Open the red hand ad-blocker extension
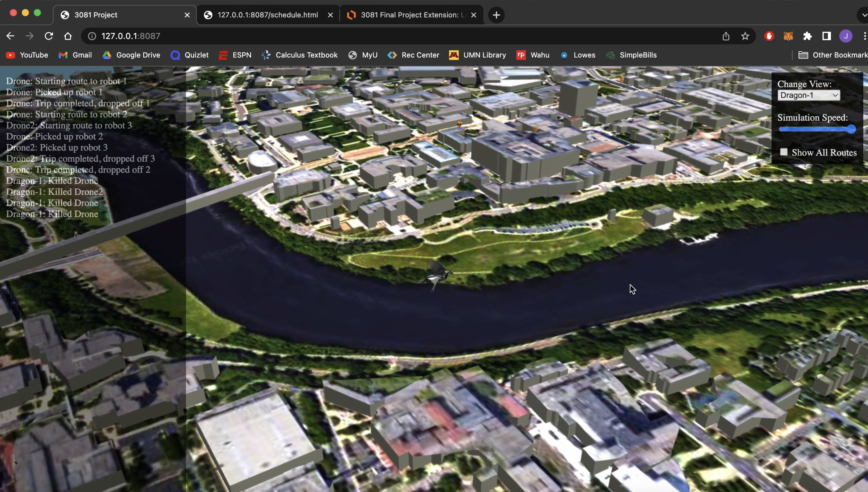 click(x=769, y=36)
